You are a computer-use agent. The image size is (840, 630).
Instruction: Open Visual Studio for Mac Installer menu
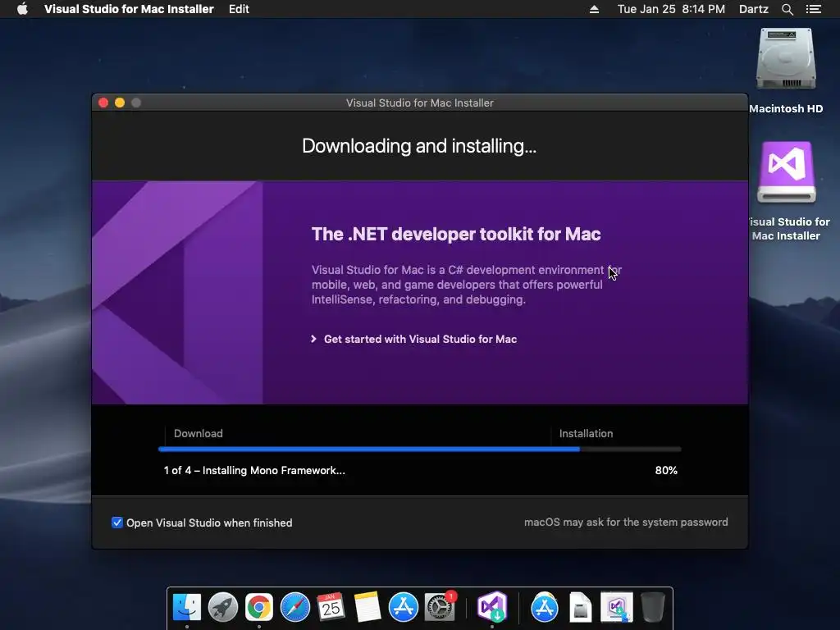[x=129, y=9]
